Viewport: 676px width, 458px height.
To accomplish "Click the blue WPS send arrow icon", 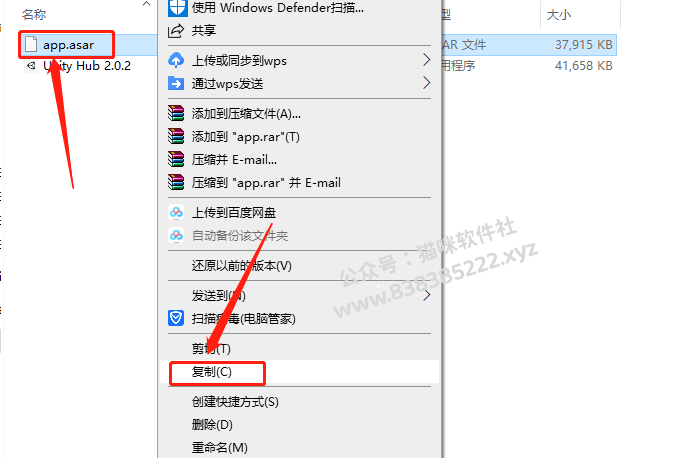I will point(176,83).
